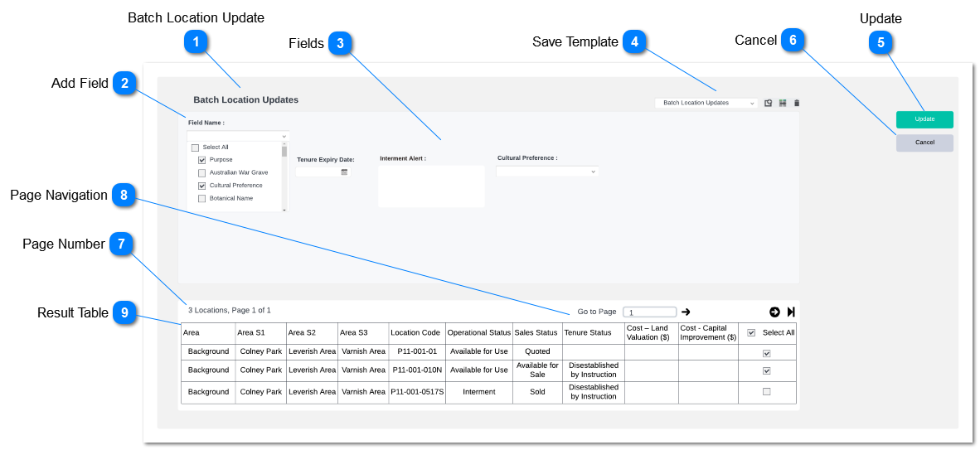The width and height of the screenshot is (980, 450).
Task: Open the Tenure Expiry Date calendar icon
Action: pos(344,172)
